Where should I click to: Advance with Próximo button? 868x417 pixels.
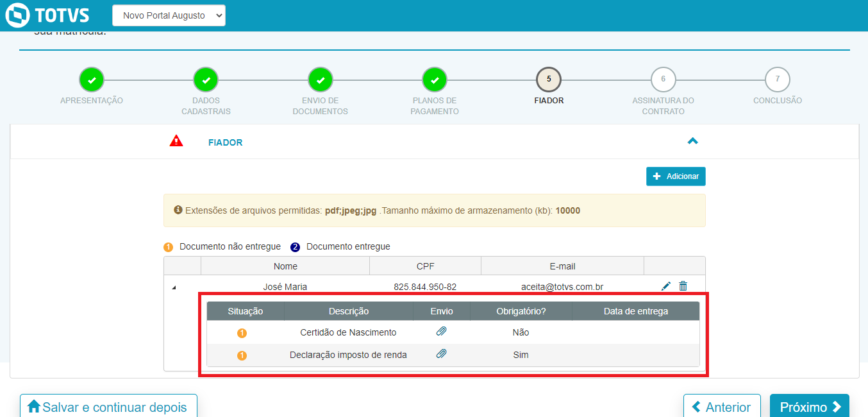tap(810, 407)
